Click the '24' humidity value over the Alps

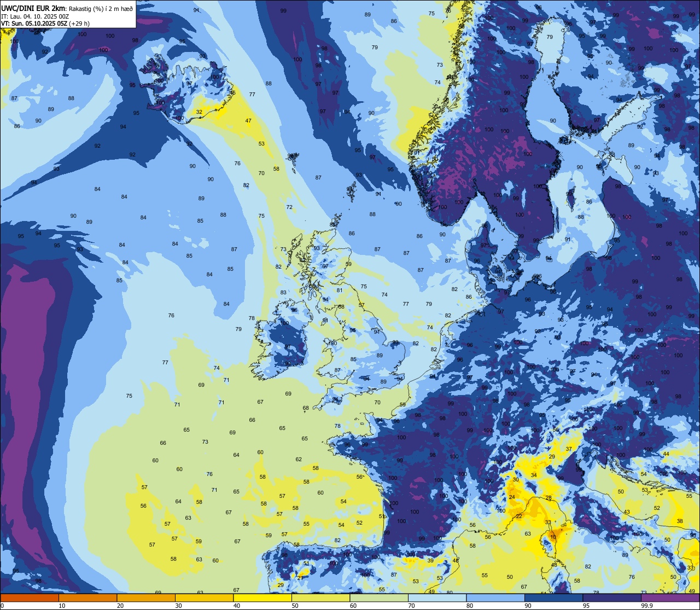(512, 497)
